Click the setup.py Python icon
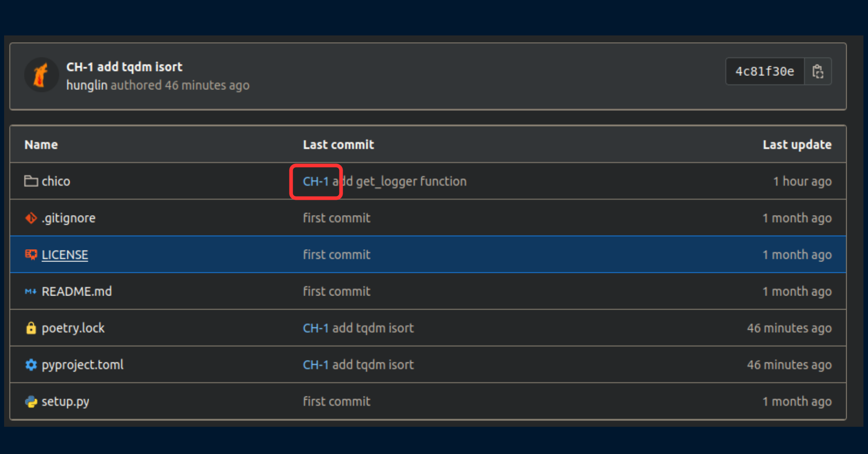 click(x=31, y=401)
